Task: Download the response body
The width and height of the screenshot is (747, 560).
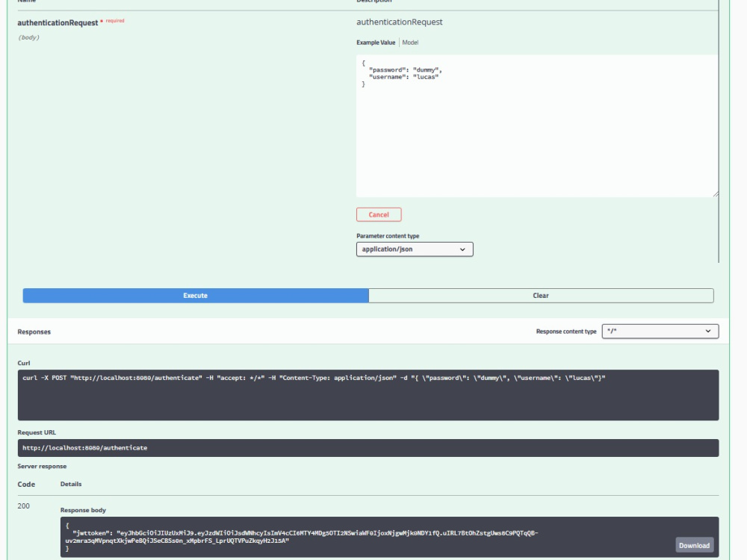Action: coord(695,545)
